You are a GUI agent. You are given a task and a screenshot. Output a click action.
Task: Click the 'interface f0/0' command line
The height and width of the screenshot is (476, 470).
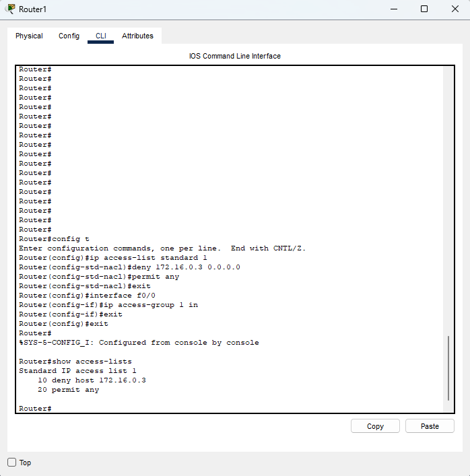(87, 296)
